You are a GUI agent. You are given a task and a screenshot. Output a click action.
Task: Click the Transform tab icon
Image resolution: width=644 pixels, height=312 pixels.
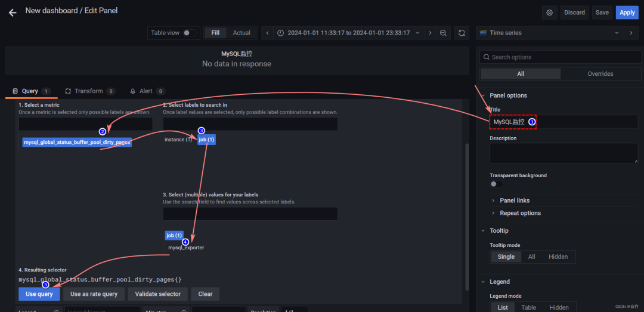pos(68,91)
